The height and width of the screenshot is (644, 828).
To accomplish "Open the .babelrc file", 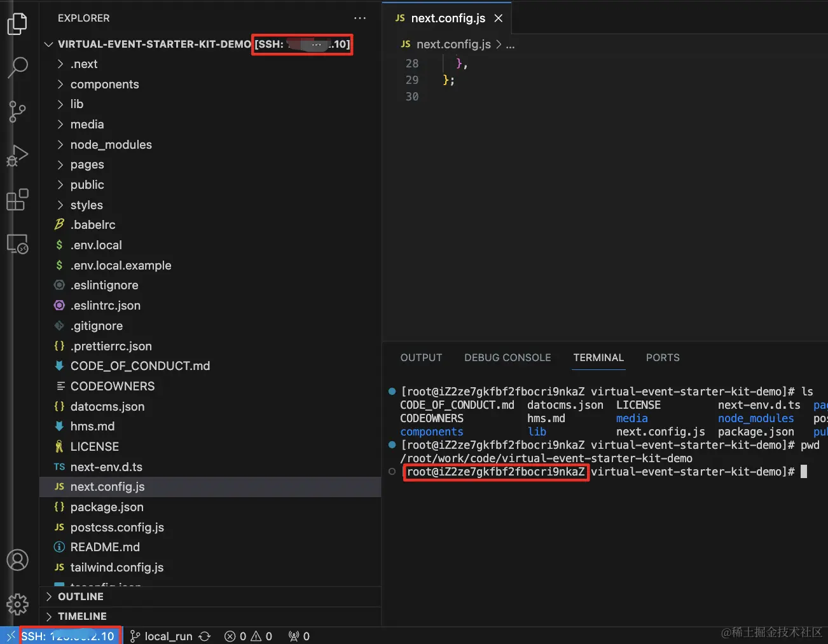I will pyautogui.click(x=210, y=225).
